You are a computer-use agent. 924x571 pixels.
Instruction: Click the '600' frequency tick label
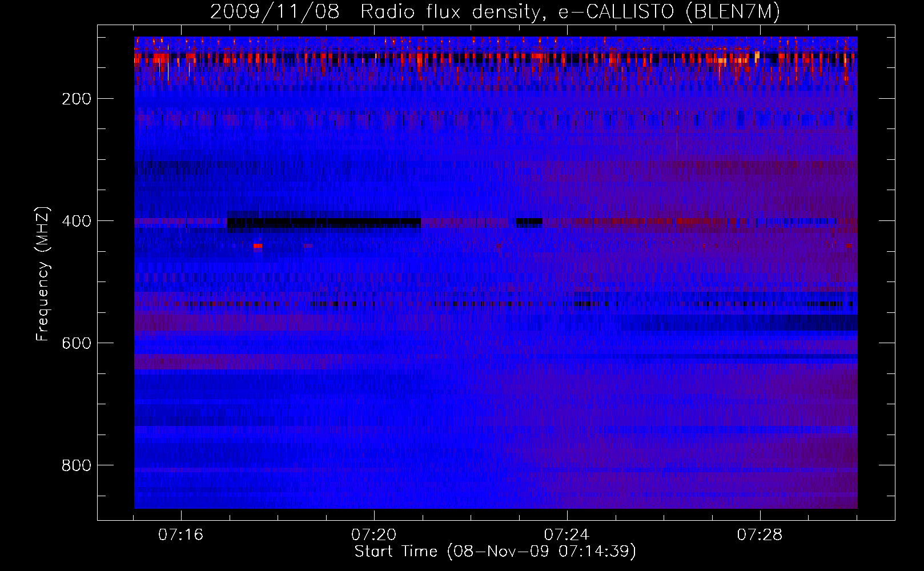pos(77,343)
